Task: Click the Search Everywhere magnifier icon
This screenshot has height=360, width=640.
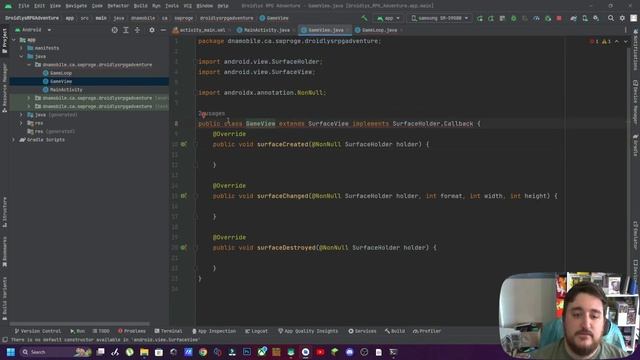Action: click(x=611, y=18)
